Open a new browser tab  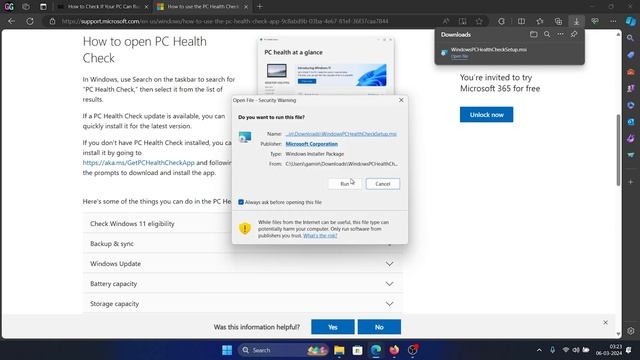point(260,7)
